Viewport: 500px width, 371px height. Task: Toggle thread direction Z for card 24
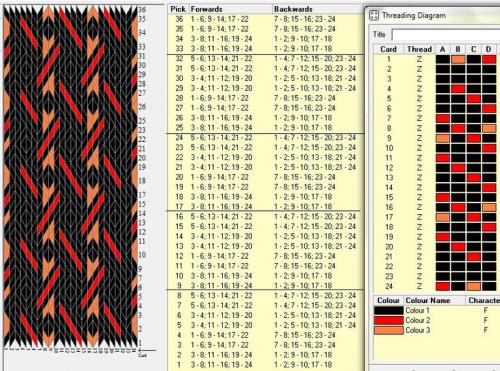(x=419, y=286)
